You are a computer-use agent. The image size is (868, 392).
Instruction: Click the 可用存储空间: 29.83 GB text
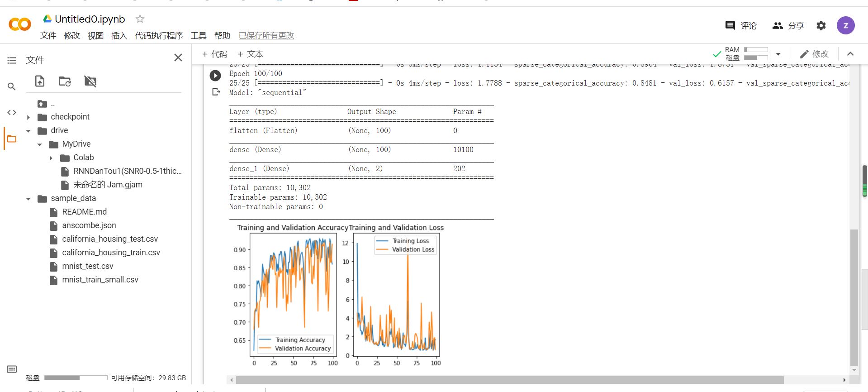coord(148,378)
